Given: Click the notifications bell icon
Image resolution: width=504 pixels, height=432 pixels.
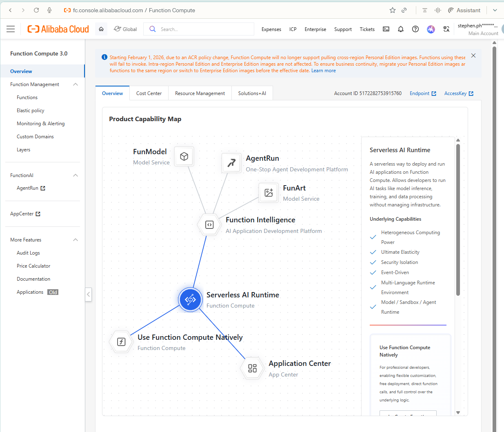Looking at the screenshot, I should 401,29.
